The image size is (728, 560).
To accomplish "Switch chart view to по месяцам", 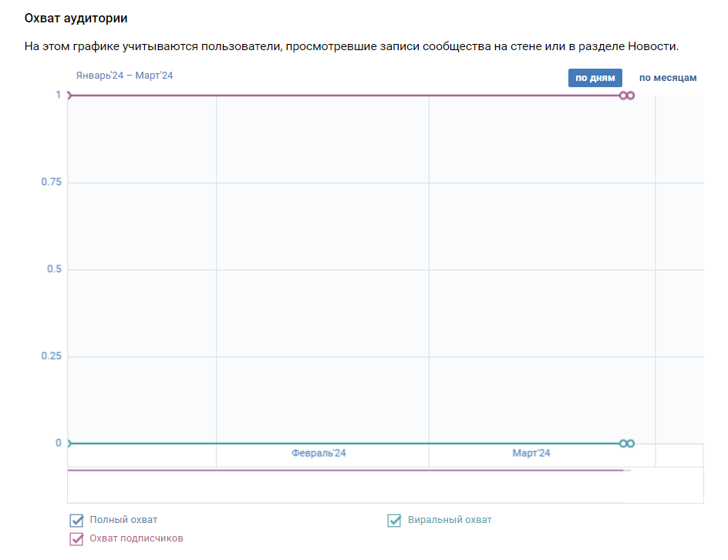I will (668, 78).
